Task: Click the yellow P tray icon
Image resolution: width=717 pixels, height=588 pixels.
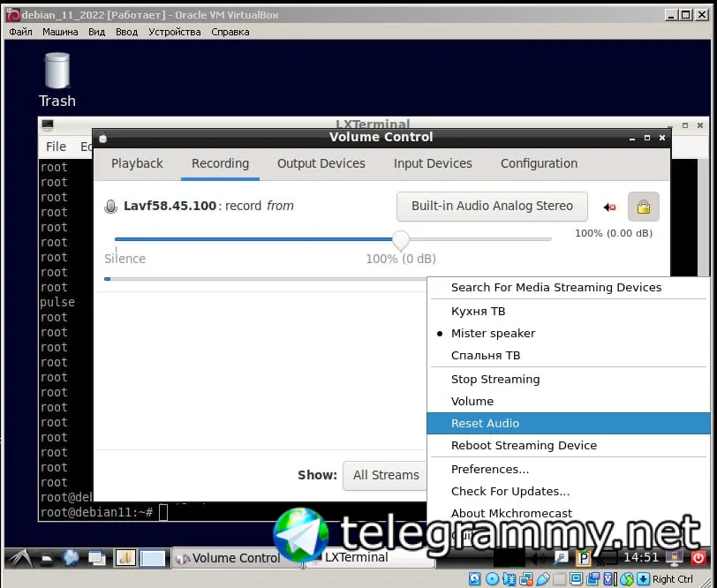Action: [x=584, y=558]
